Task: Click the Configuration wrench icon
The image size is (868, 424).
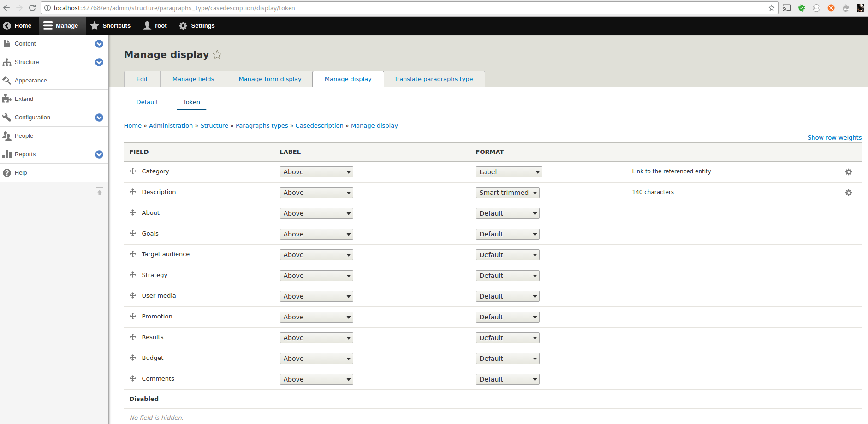Action: (x=7, y=117)
